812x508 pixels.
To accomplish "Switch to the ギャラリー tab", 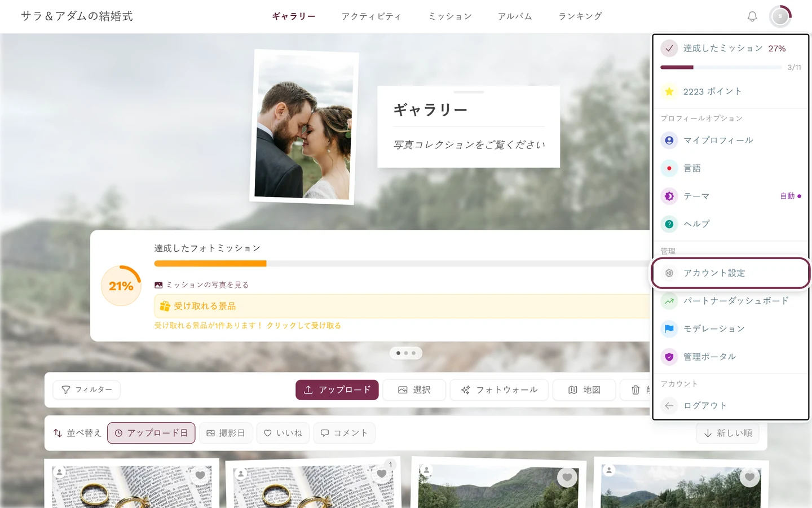I will [294, 16].
